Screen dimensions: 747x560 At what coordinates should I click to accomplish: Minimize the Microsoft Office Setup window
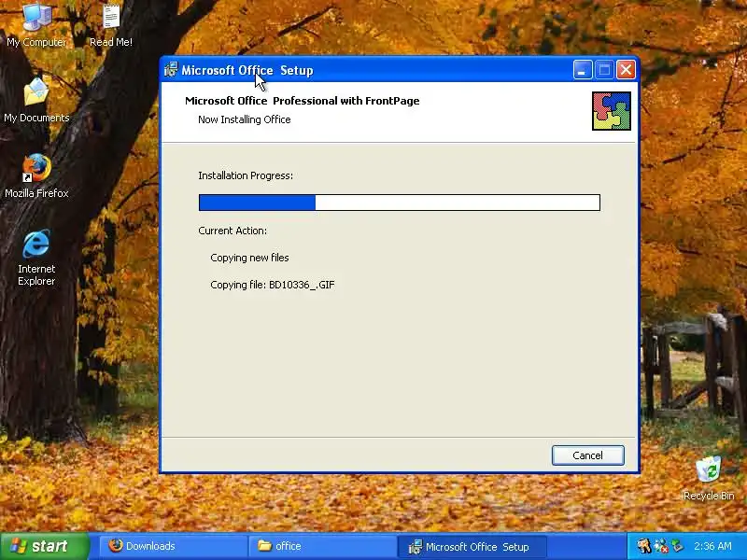(582, 70)
